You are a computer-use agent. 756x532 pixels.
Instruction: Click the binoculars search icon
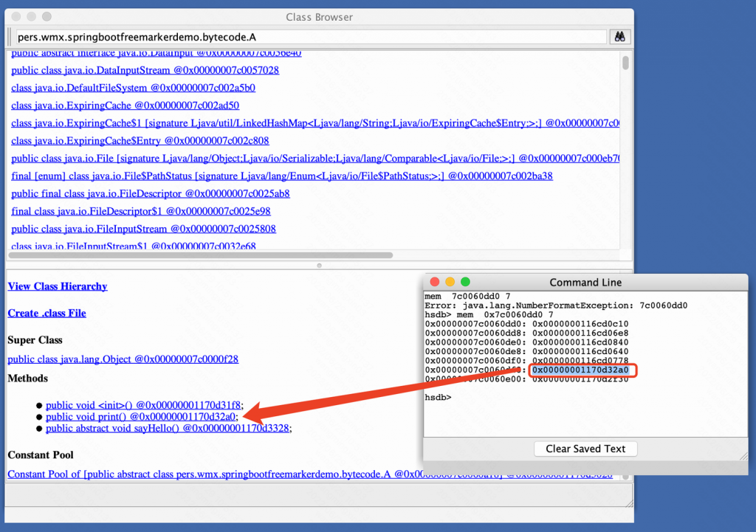click(x=619, y=36)
